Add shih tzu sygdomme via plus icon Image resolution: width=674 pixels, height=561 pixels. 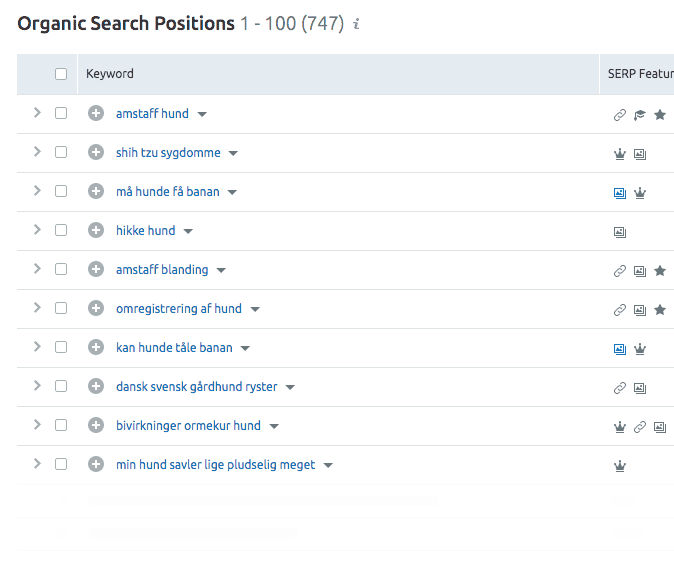click(96, 152)
